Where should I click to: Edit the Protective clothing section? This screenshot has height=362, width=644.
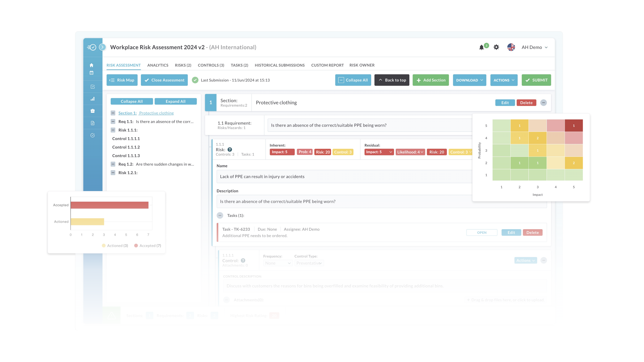point(505,103)
